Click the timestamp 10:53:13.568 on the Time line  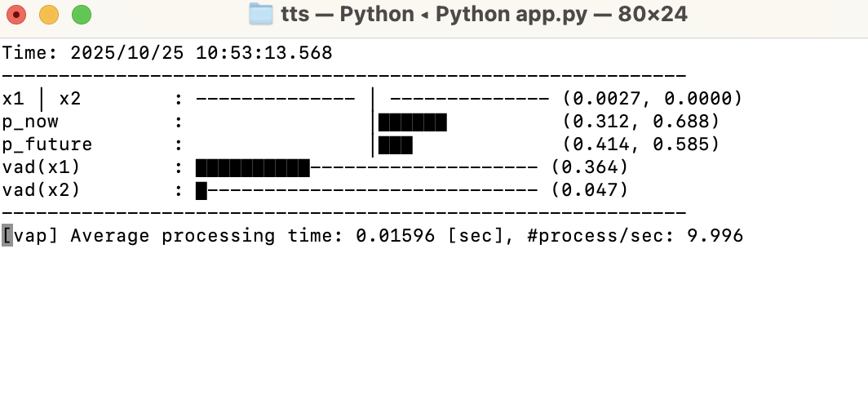(264, 53)
